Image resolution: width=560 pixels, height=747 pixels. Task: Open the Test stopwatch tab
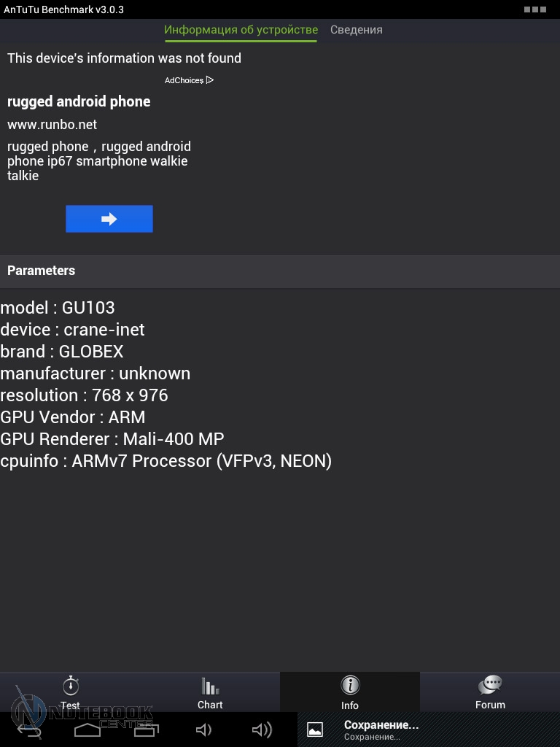(70, 692)
